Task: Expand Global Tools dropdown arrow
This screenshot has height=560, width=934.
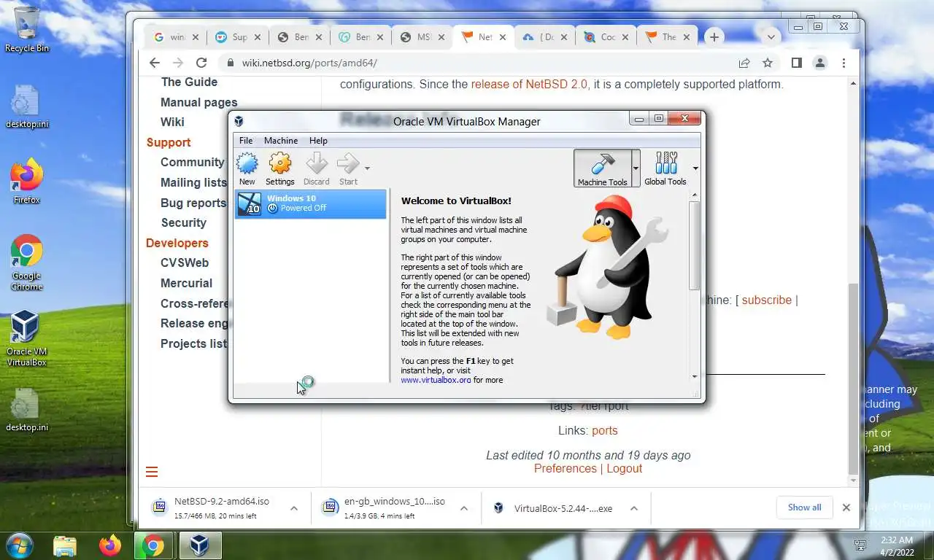Action: (x=695, y=168)
